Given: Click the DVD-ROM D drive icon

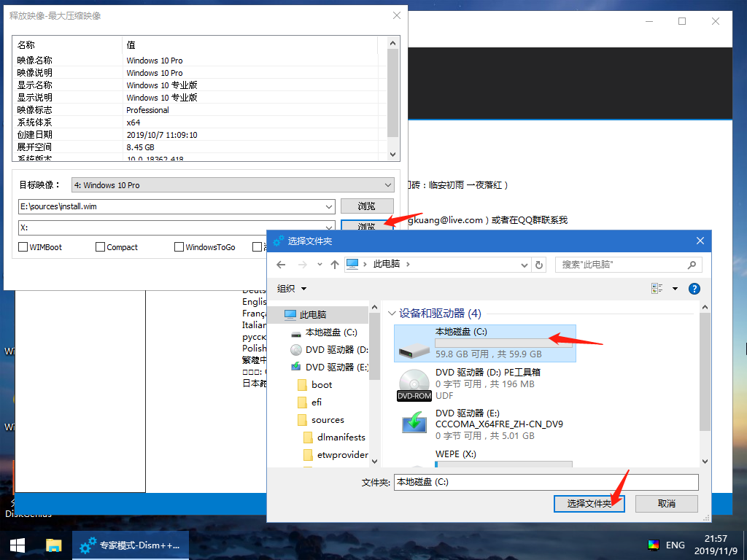Looking at the screenshot, I should pyautogui.click(x=414, y=385).
